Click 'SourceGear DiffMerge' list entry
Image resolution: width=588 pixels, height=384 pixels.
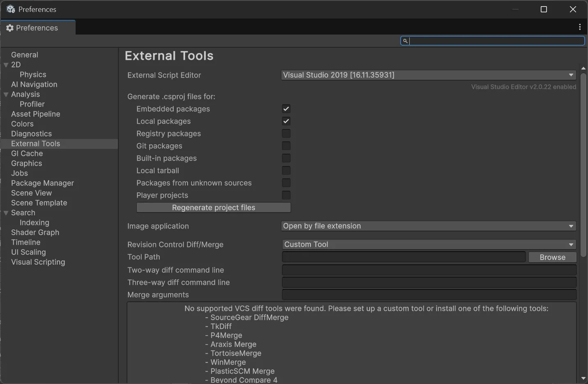[x=249, y=317]
